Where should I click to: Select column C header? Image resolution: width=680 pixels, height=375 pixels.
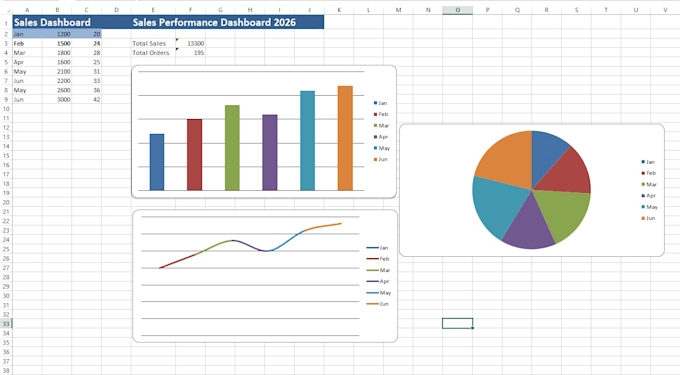pos(86,10)
